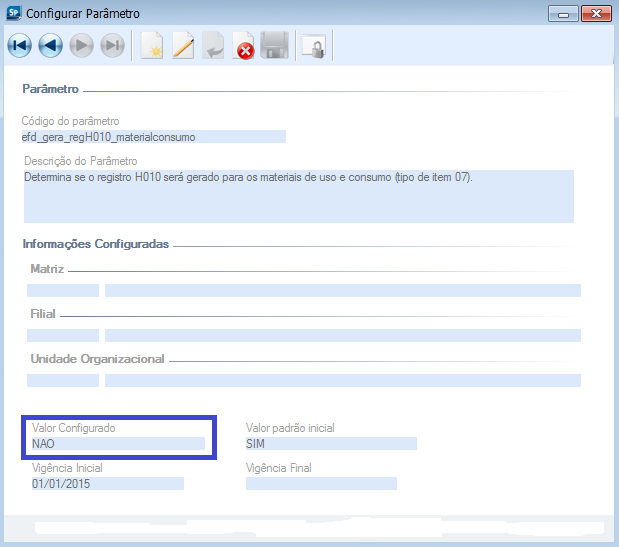Click the Valor padrão inicial field showing SIM
Viewport: 619px width, 547px height.
point(331,444)
